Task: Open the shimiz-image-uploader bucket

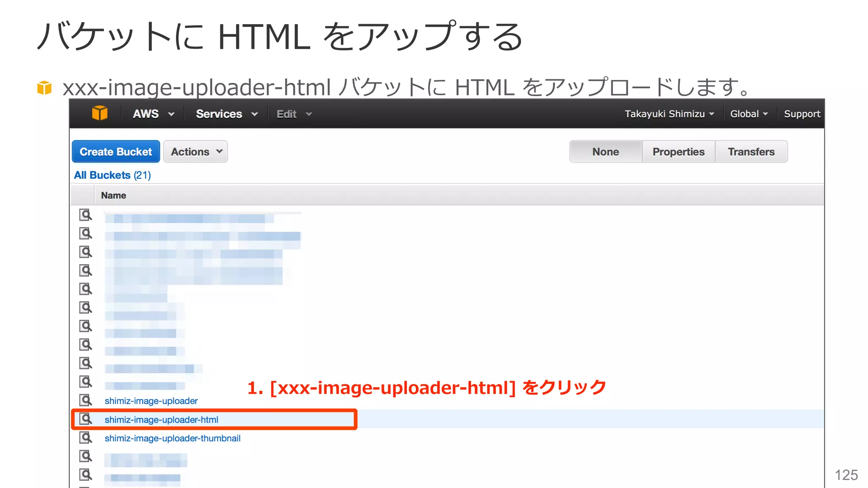Action: (151, 401)
